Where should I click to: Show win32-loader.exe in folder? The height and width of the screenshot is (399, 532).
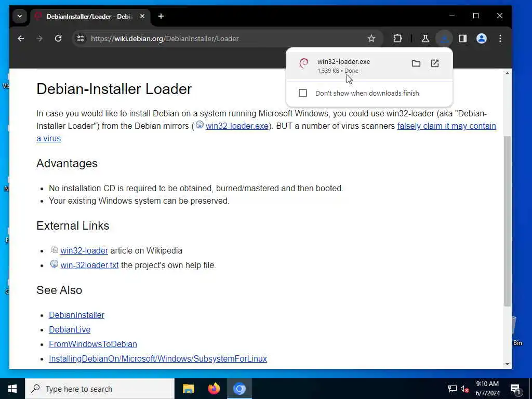(416, 63)
